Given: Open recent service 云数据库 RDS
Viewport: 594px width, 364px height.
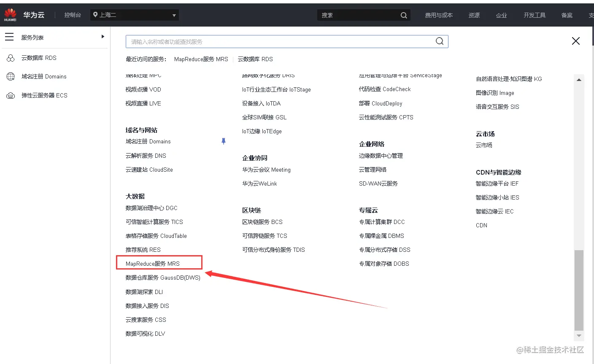Looking at the screenshot, I should tap(255, 59).
